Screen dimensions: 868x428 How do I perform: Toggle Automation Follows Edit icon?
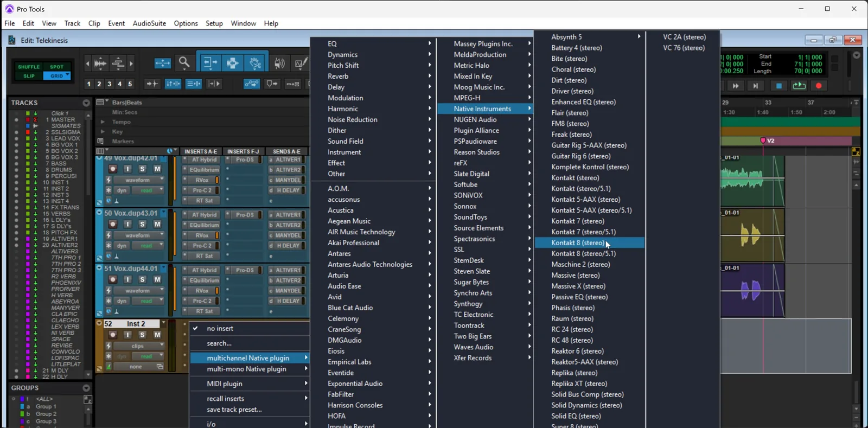coord(252,84)
